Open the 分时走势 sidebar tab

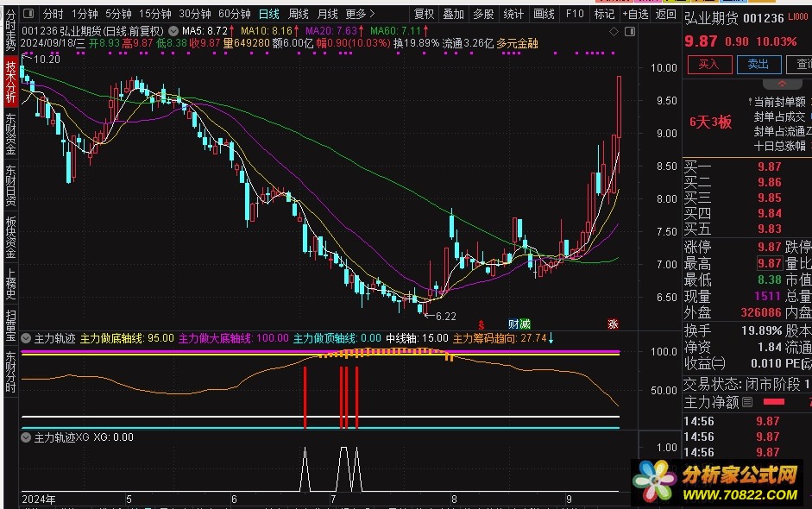10,30
